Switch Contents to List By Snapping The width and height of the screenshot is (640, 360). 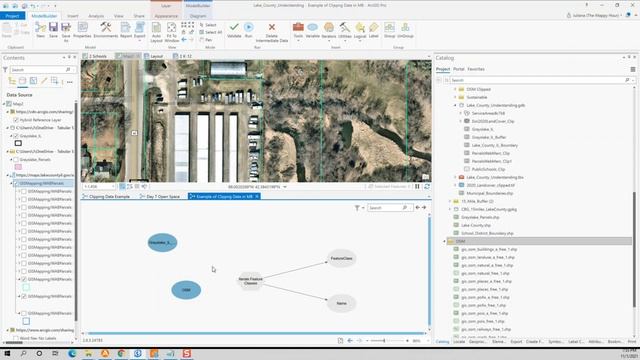[x=54, y=81]
